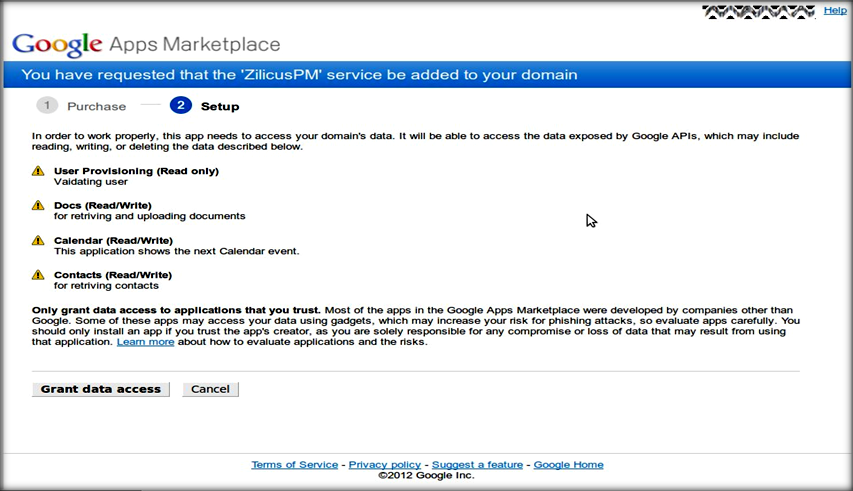The image size is (853, 491).
Task: Click the warning icon beside User Provisioning
Action: pos(38,171)
